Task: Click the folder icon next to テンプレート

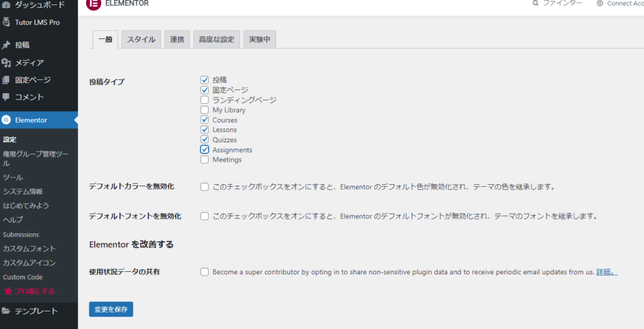Action: tap(6, 311)
